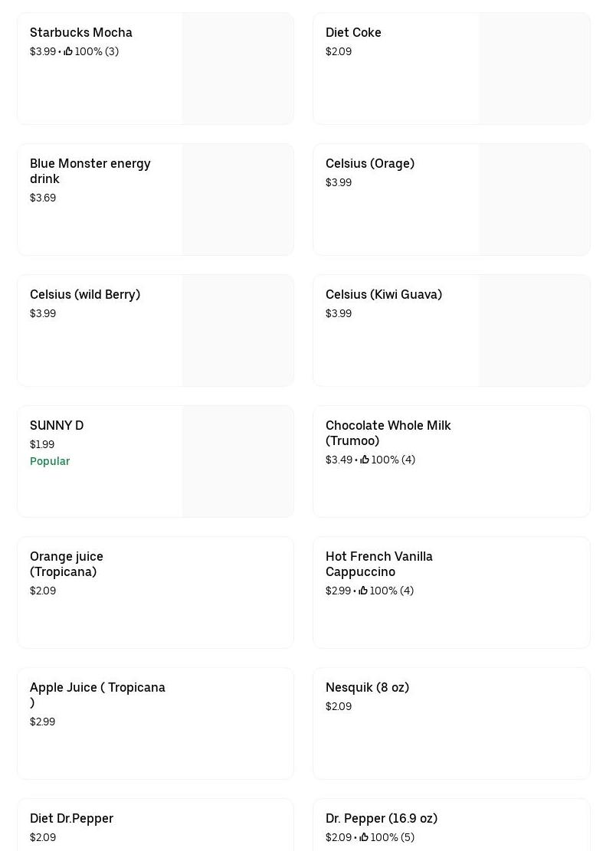Open Blue Monster energy drink item

pyautogui.click(x=156, y=200)
